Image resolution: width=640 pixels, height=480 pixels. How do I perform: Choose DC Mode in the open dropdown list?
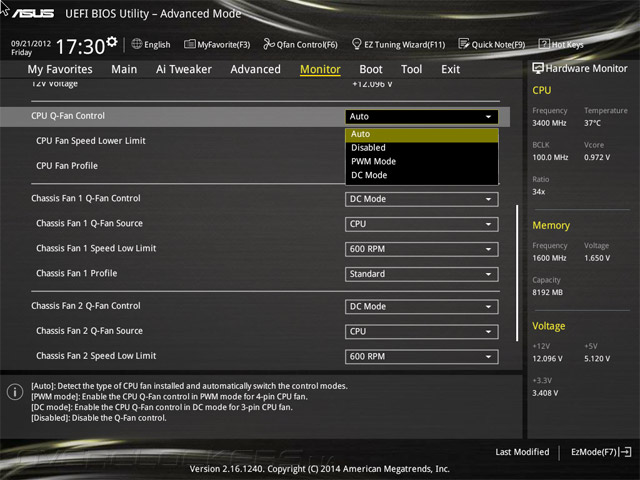(422, 175)
